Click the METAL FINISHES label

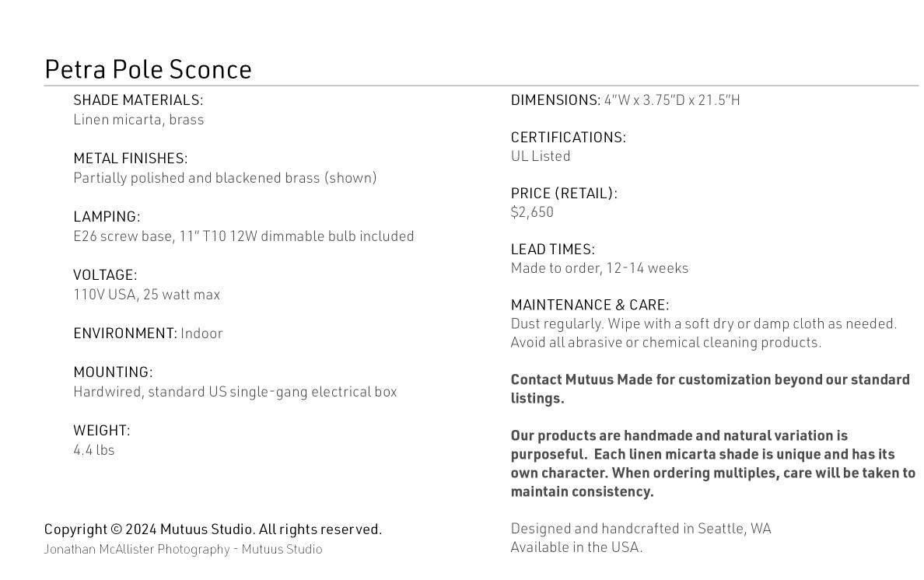130,159
